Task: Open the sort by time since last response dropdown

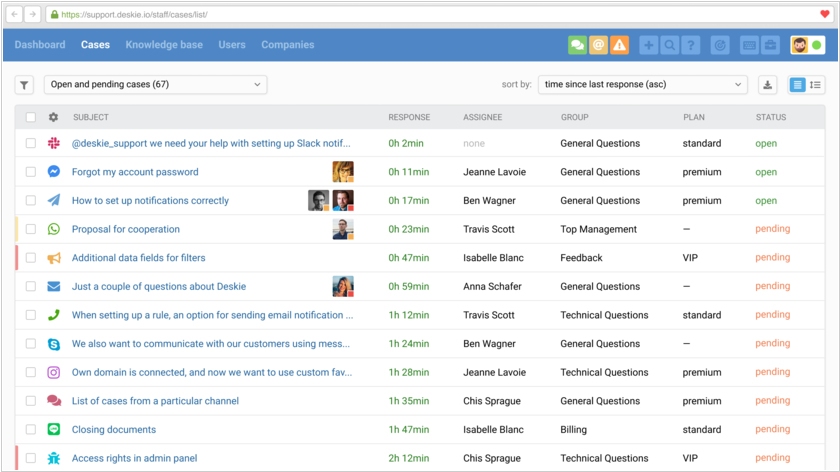Action: [642, 85]
